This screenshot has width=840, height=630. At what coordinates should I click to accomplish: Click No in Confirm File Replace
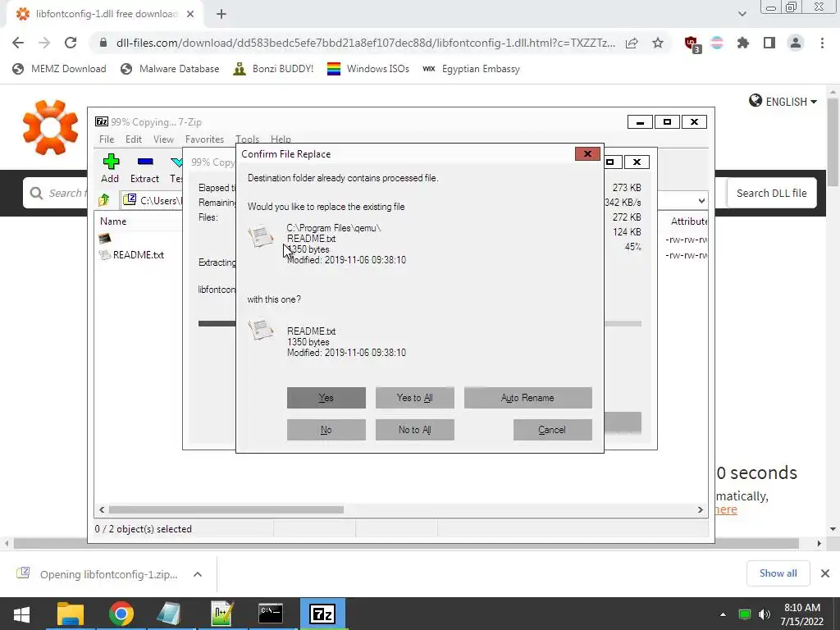pos(326,430)
